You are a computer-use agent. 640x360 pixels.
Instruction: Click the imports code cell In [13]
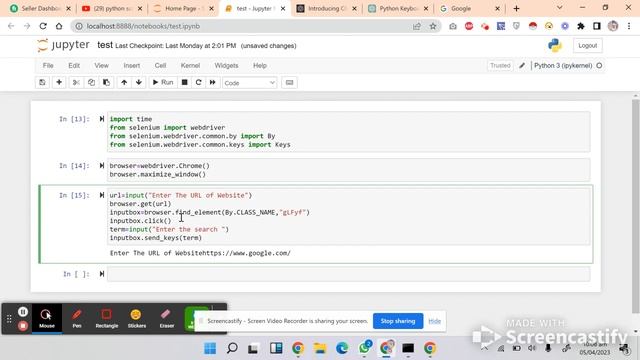(x=349, y=131)
